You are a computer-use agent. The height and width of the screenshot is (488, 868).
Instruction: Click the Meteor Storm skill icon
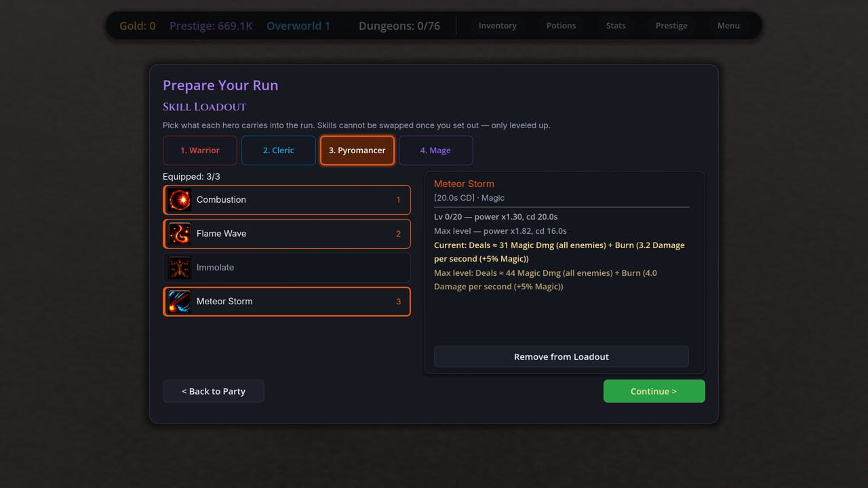[180, 302]
